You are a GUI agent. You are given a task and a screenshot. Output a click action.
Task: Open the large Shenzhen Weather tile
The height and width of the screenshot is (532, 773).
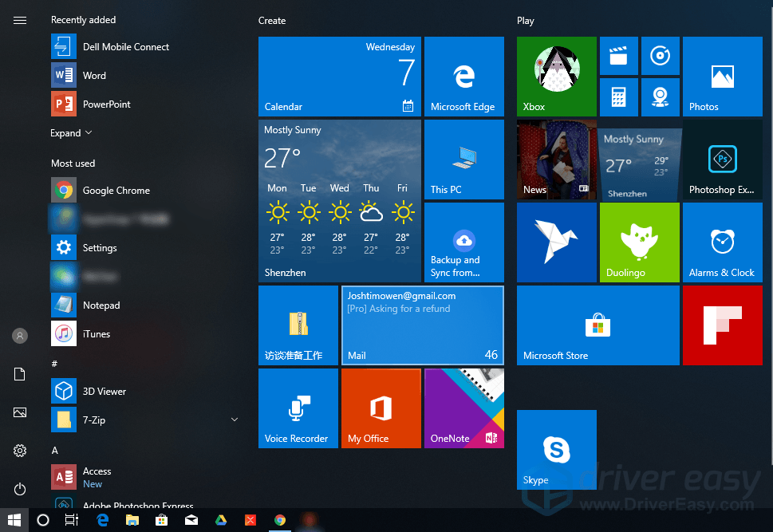tap(340, 201)
